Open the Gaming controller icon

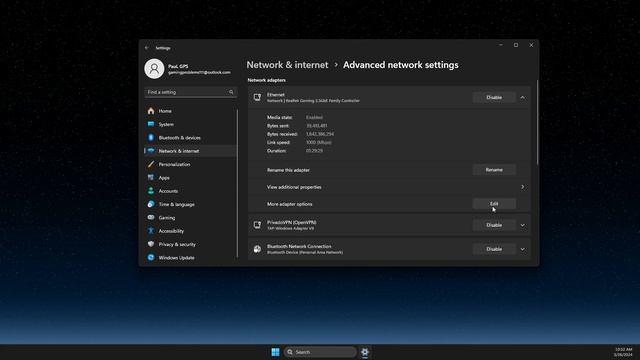point(151,218)
